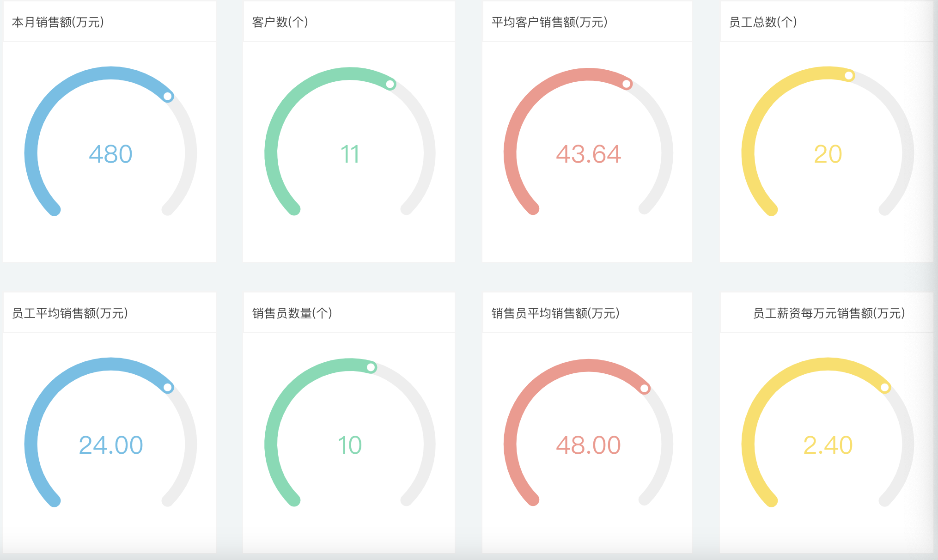
Task: Click the gauge pointer dot above 24.00
Action: click(x=168, y=387)
